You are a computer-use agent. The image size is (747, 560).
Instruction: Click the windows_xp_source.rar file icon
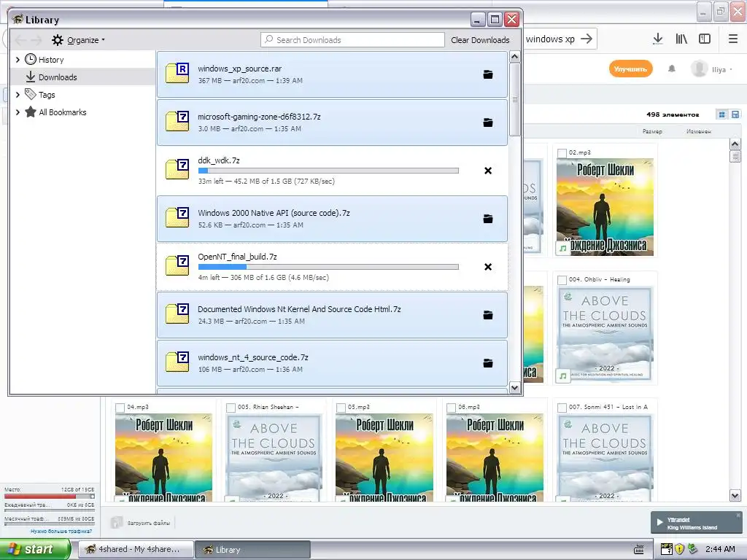coord(177,73)
